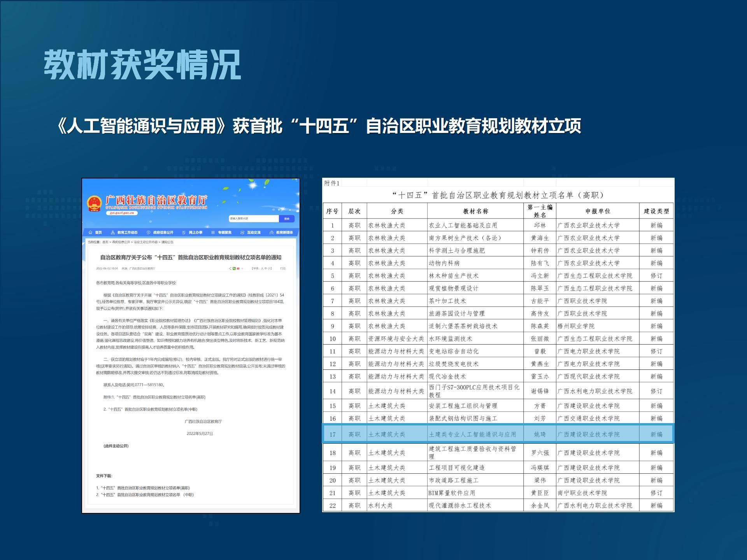Click the green WeChat share icon

coord(234,268)
